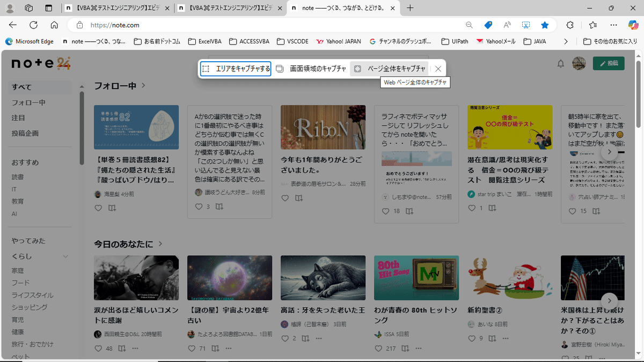Viewport: 644px width, 362px height.
Task: Switch to the first VBA テストエンジニアリング tab
Action: point(118,8)
